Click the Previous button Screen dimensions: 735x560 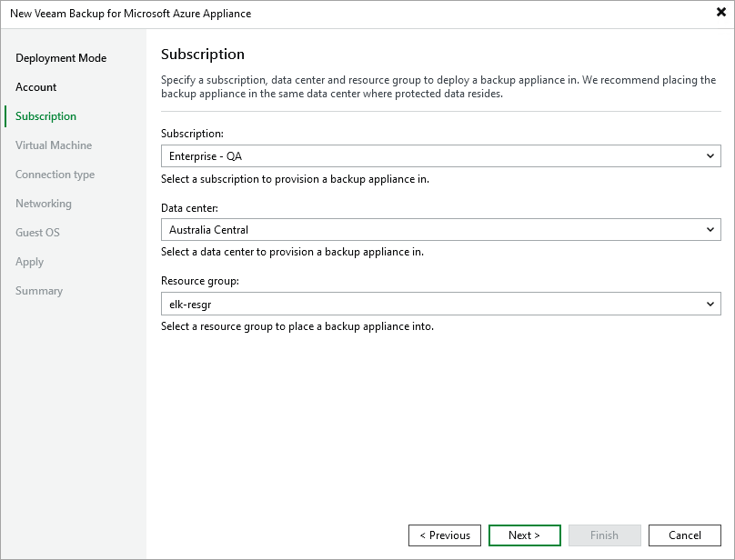tap(445, 535)
